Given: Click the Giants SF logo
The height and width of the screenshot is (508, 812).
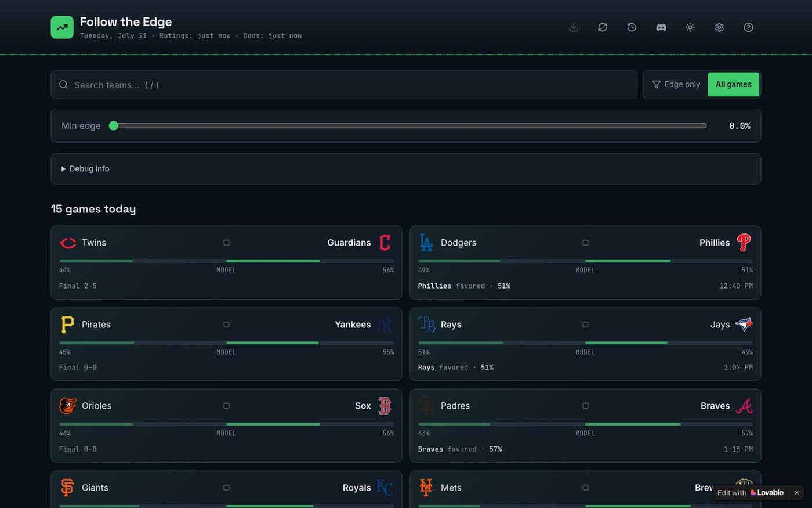Looking at the screenshot, I should point(68,488).
